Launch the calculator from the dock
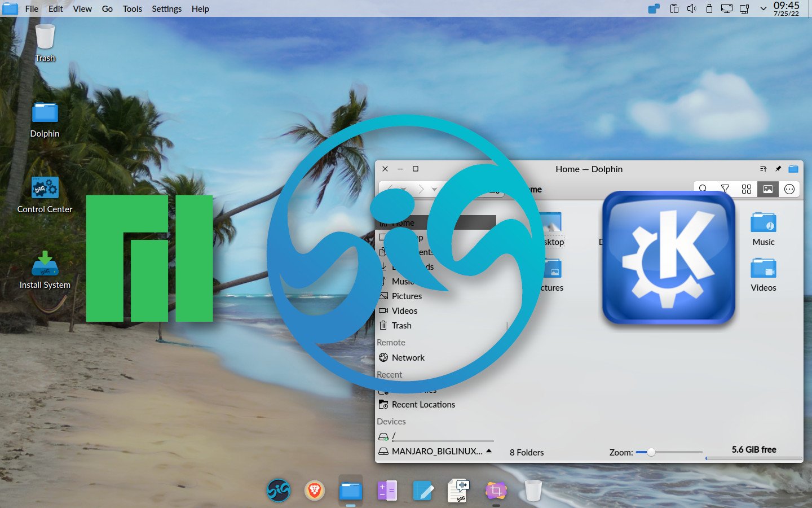 [387, 490]
